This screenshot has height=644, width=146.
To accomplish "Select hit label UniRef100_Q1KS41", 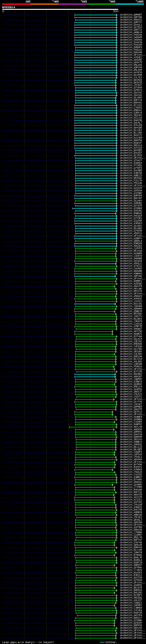I will [131, 95].
